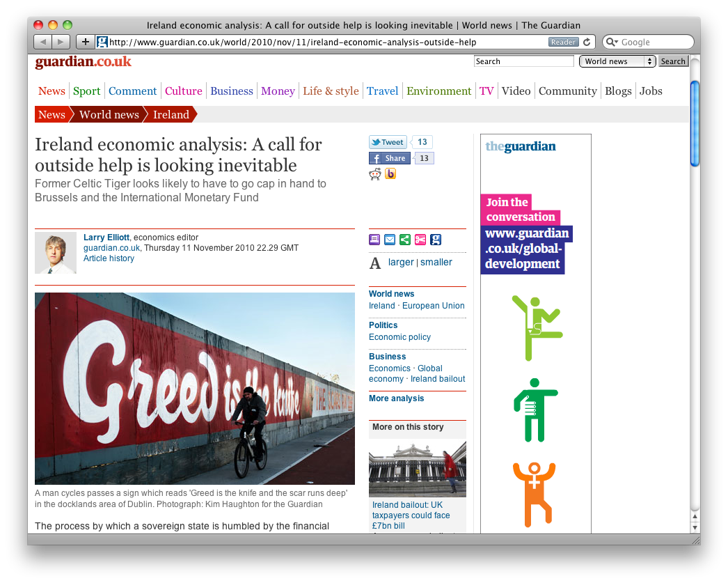The image size is (728, 583).
Task: Click the Google Buzz share icon
Action: pos(390,173)
